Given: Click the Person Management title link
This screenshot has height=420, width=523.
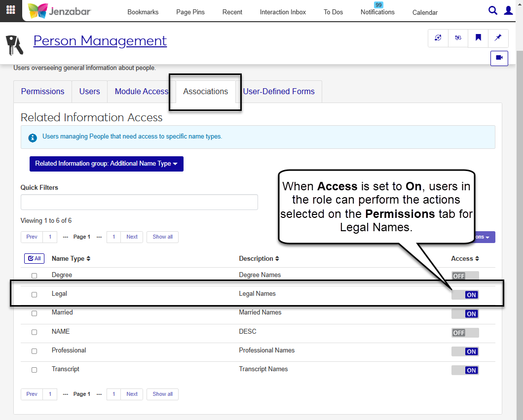Looking at the screenshot, I should click(100, 41).
